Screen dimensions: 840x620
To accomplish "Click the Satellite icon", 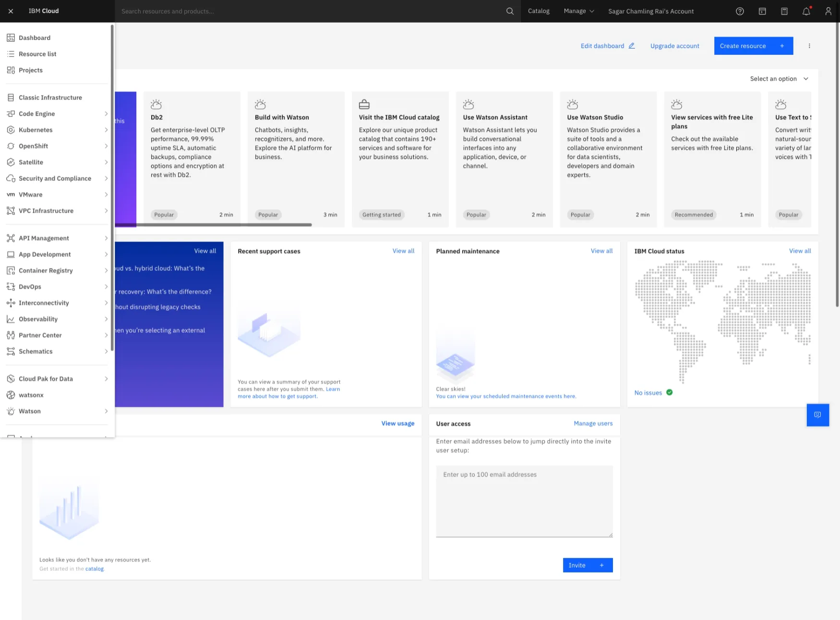I will (x=11, y=162).
